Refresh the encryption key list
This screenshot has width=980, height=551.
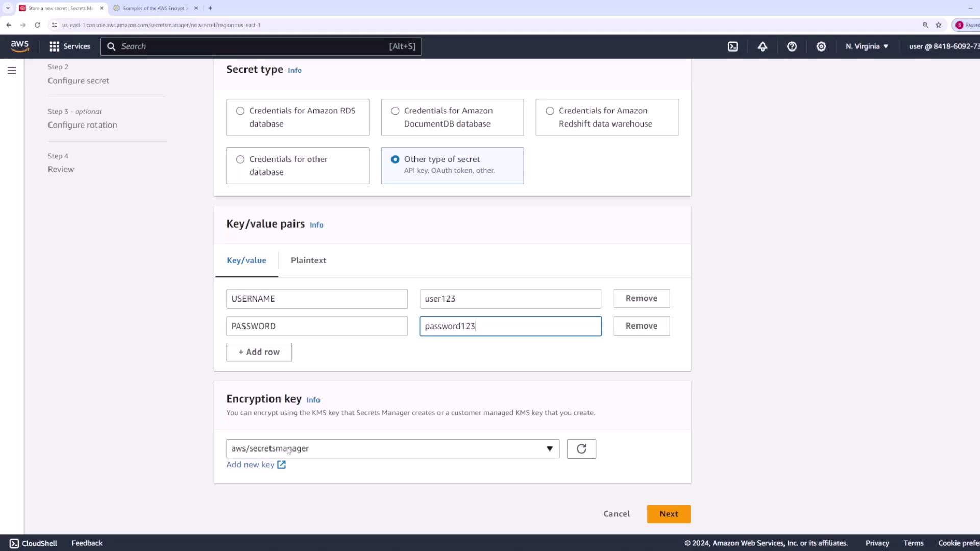click(x=581, y=449)
